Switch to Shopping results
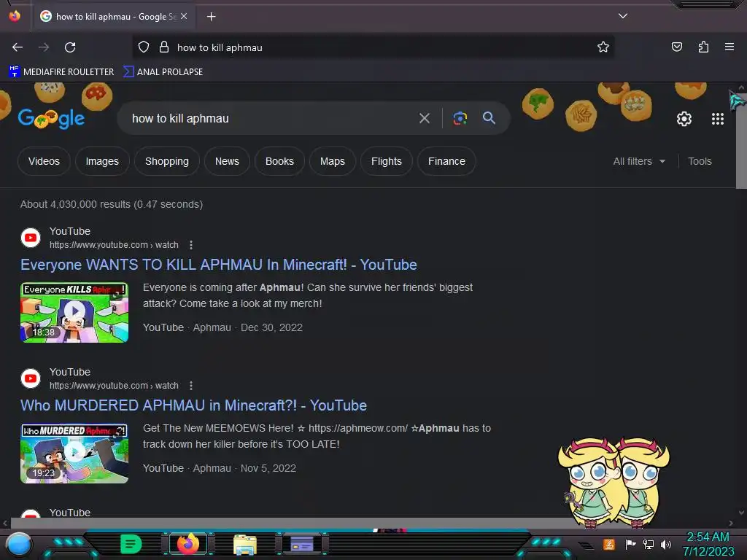 (x=167, y=161)
